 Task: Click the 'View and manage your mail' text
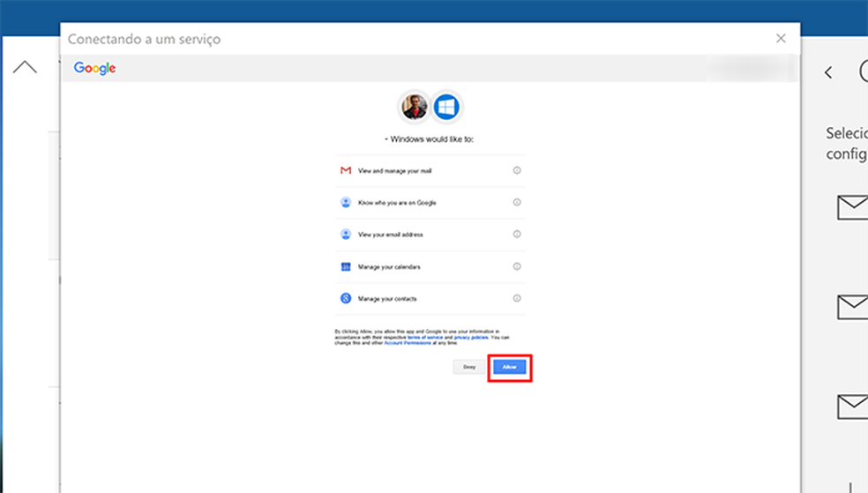394,171
